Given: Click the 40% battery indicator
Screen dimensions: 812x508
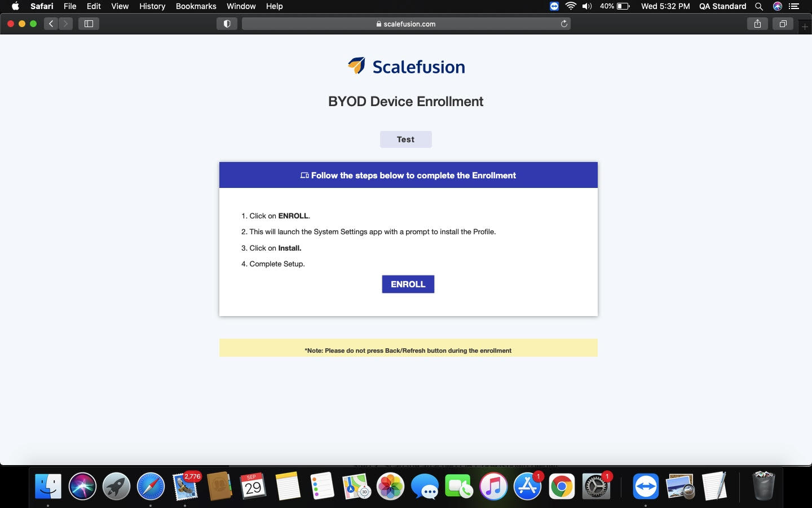Looking at the screenshot, I should pos(615,6).
